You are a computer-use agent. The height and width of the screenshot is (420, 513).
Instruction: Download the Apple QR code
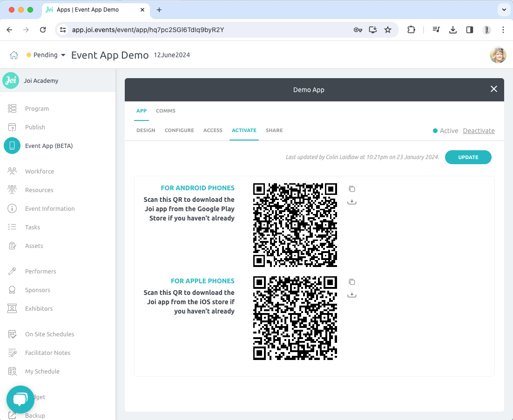coord(352,295)
